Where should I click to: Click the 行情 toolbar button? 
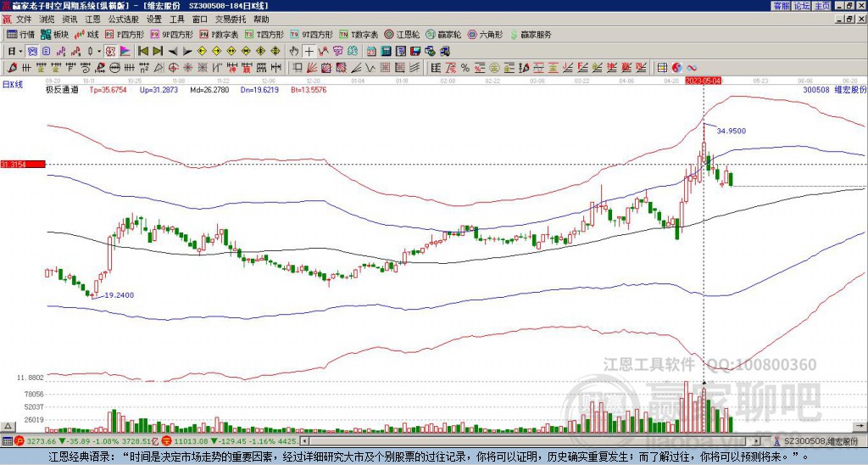coord(21,34)
